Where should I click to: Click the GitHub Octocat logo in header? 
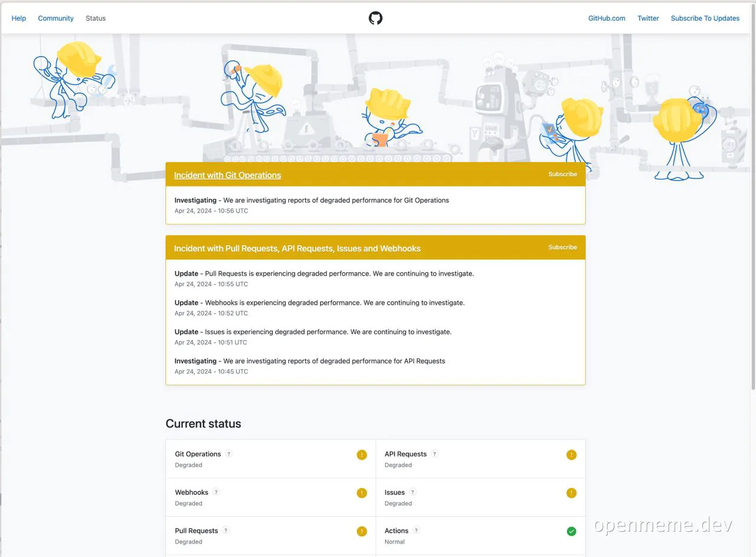(376, 18)
